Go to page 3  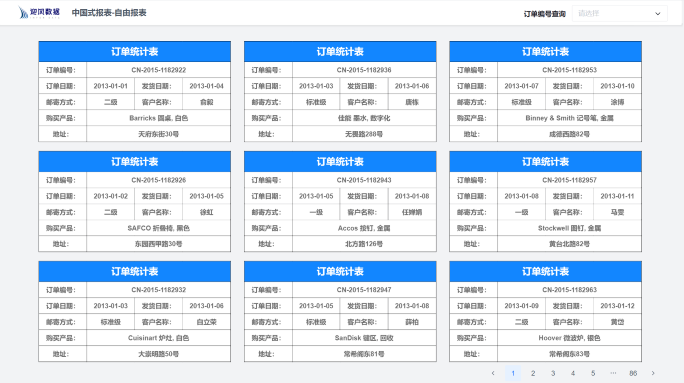553,373
